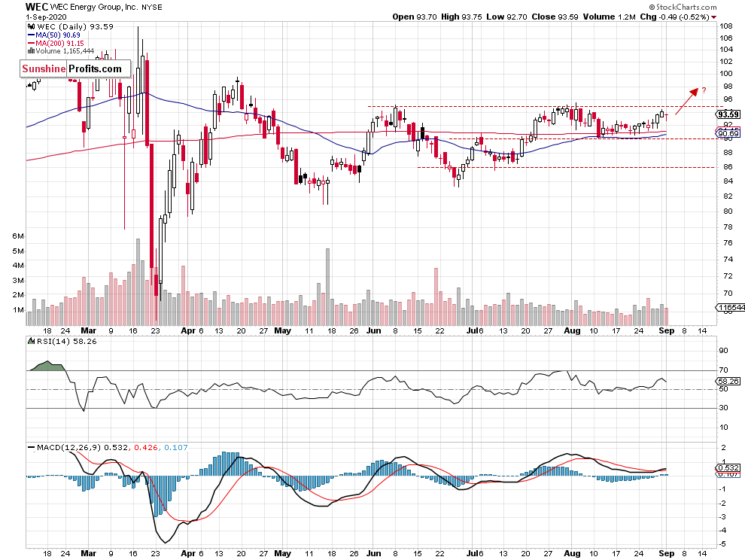The image size is (745, 560).
Task: Click the 'MA(50) 90.69' legend text
Action: (x=58, y=35)
